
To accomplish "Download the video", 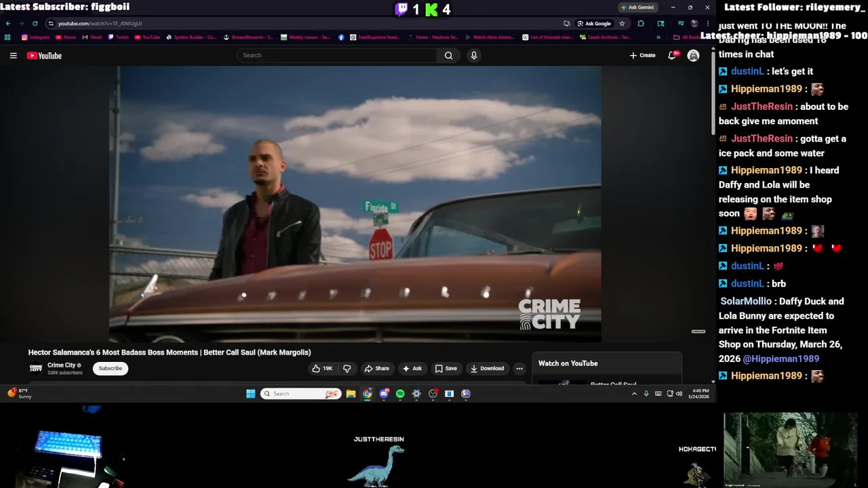I will click(x=487, y=369).
